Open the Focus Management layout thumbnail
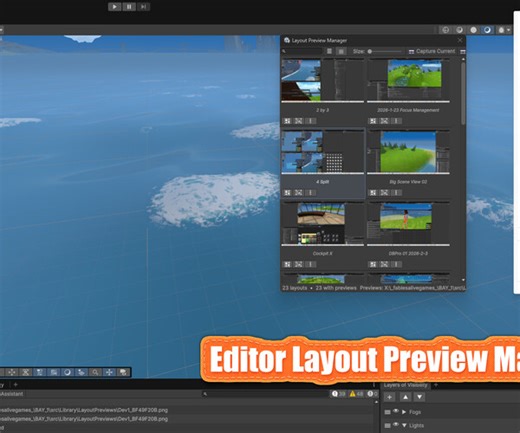This screenshot has height=433, width=520. pyautogui.click(x=408, y=80)
